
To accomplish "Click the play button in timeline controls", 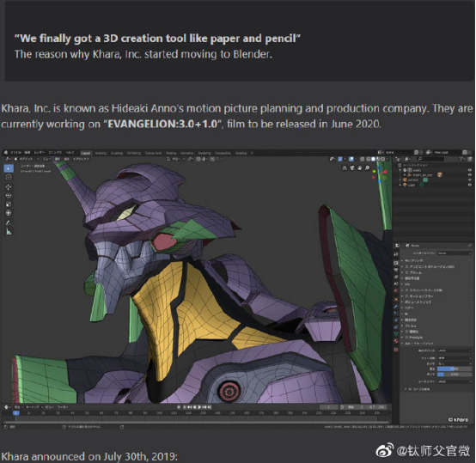I will (x=199, y=407).
